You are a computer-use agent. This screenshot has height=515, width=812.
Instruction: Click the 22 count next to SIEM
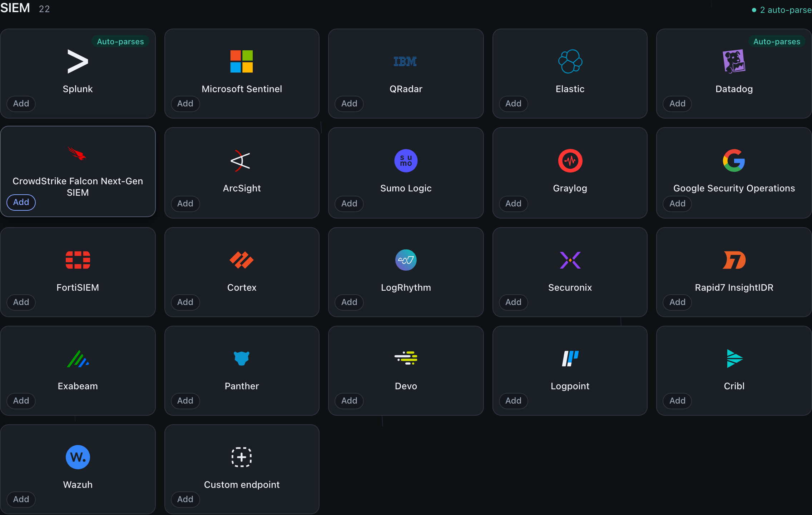(x=44, y=9)
